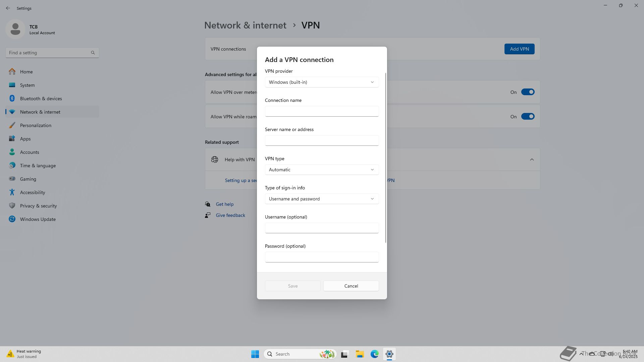
Task: Click the Give feedback icon
Action: [x=208, y=215]
